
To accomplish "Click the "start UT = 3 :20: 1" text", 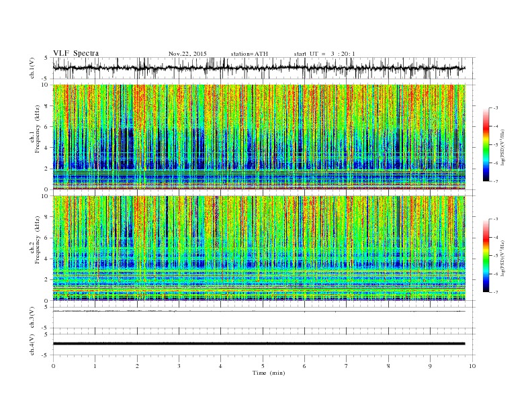I will coord(324,54).
